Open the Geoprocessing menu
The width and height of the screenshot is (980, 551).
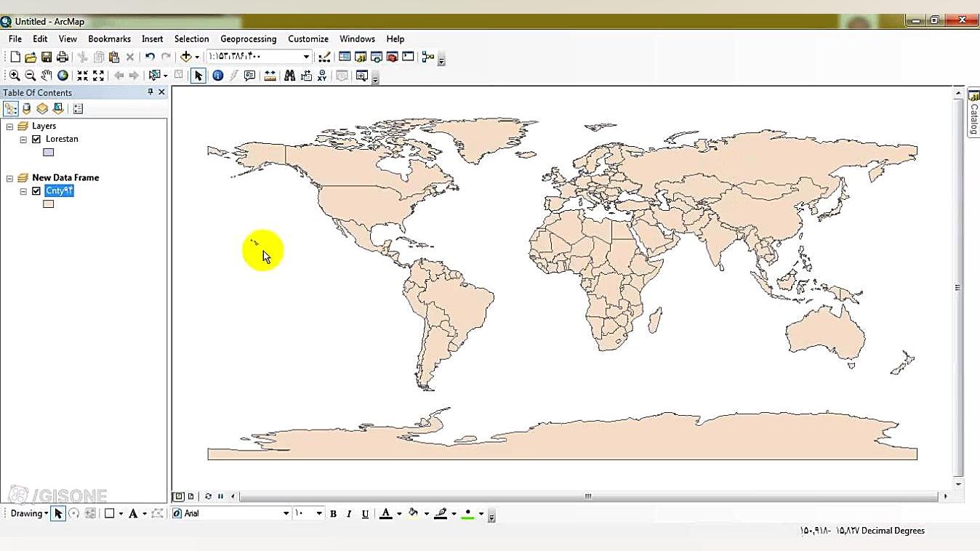point(248,39)
